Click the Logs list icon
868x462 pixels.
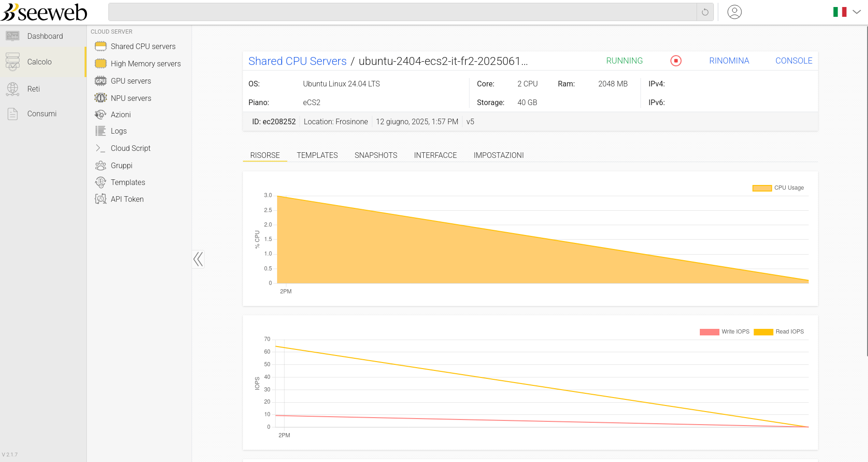(x=100, y=131)
